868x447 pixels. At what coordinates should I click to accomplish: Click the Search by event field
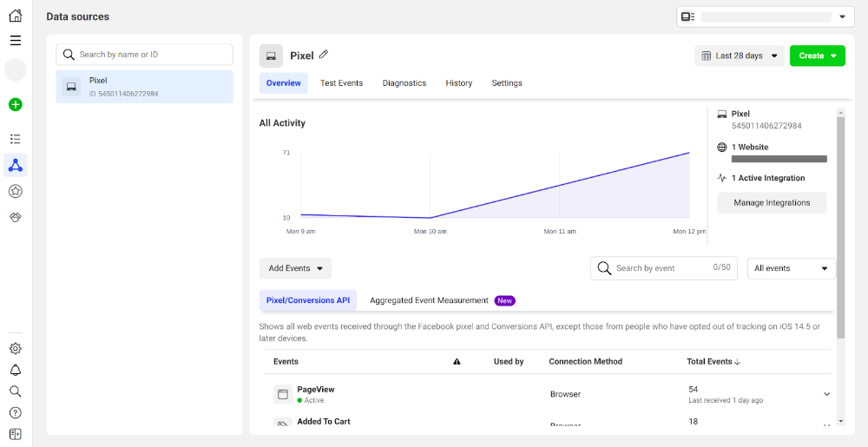660,268
